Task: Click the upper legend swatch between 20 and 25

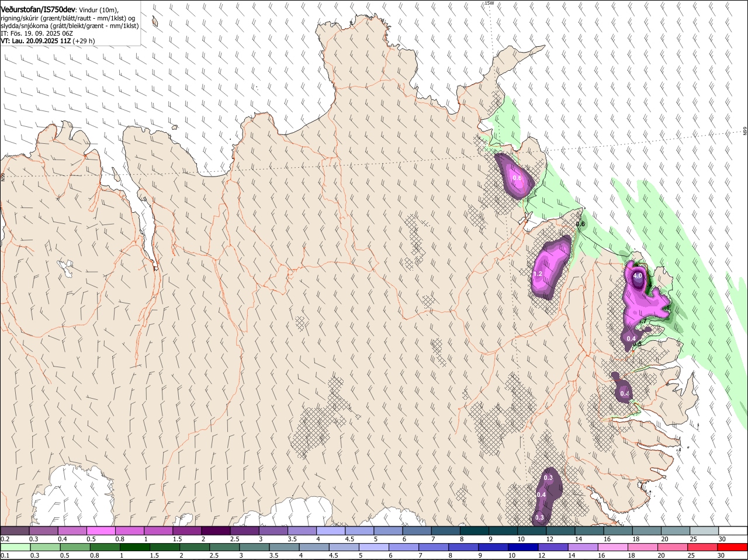Action: [x=674, y=530]
